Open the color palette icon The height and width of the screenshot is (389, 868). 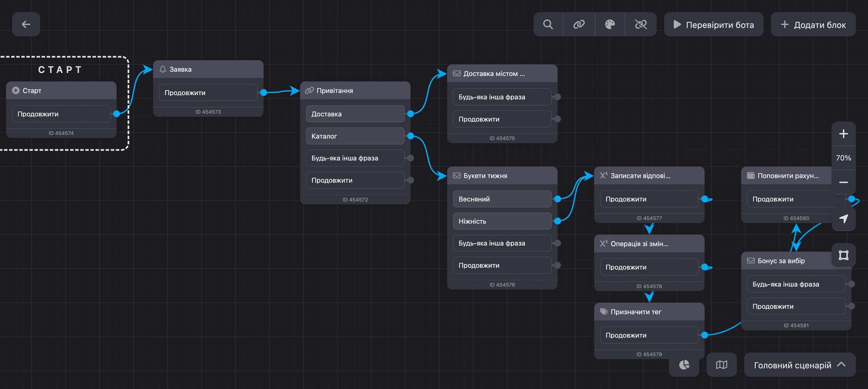pos(610,24)
